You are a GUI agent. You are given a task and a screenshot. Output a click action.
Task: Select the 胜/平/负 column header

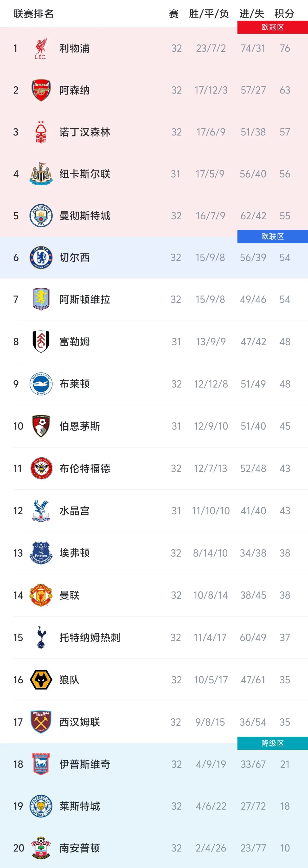[209, 14]
